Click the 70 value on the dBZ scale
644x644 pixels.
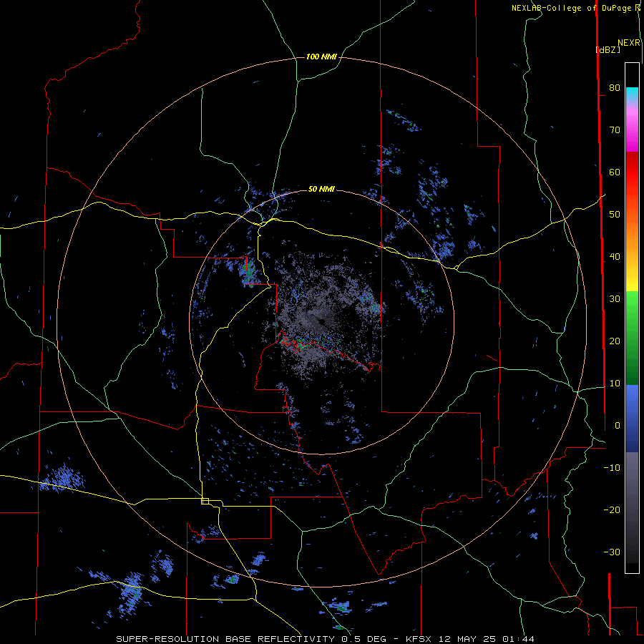615,130
